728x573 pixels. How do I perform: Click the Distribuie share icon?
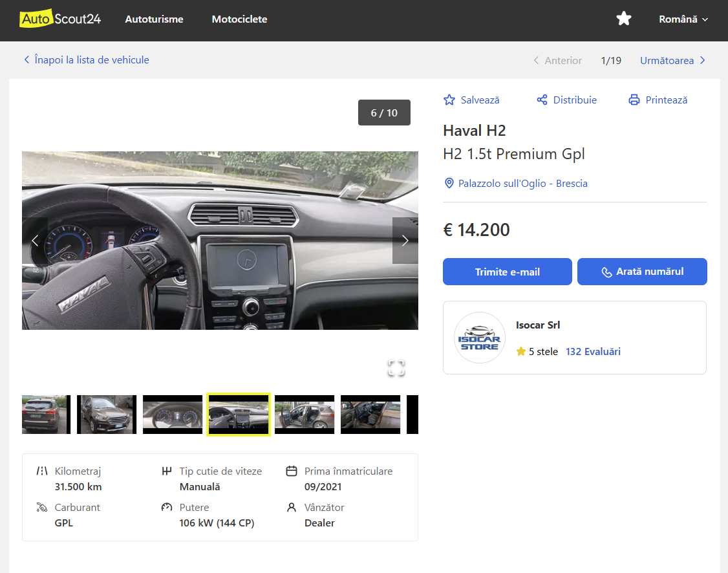[542, 100]
